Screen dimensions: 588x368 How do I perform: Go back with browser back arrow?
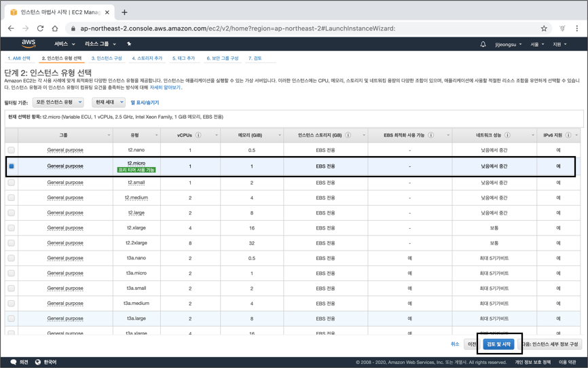(11, 29)
